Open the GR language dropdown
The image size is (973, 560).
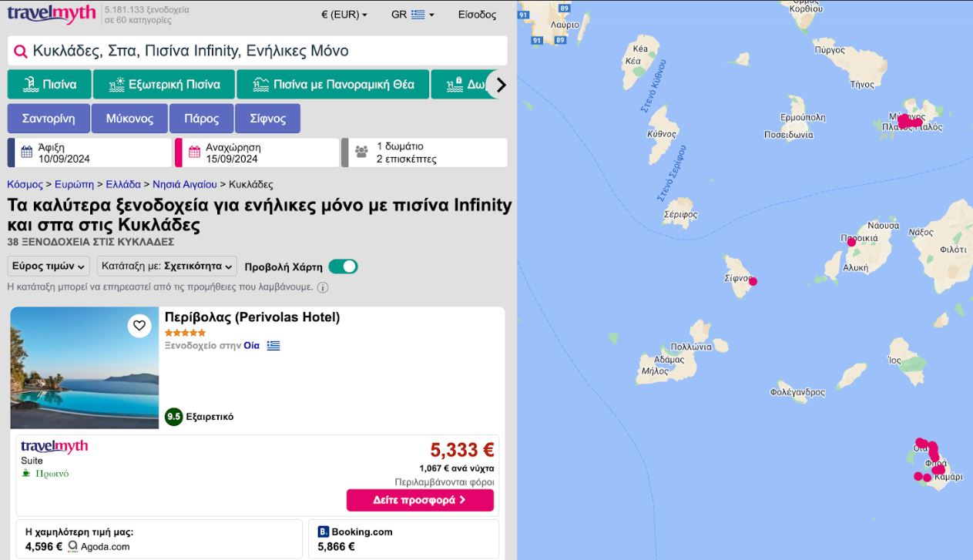click(412, 15)
